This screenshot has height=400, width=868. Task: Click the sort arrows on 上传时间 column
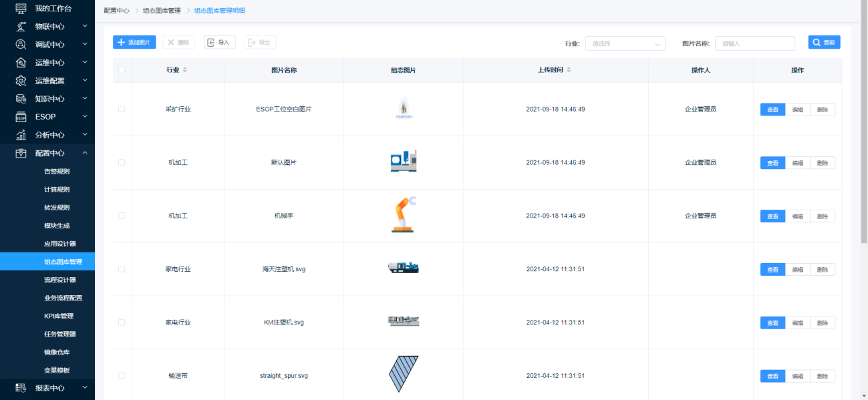[569, 70]
